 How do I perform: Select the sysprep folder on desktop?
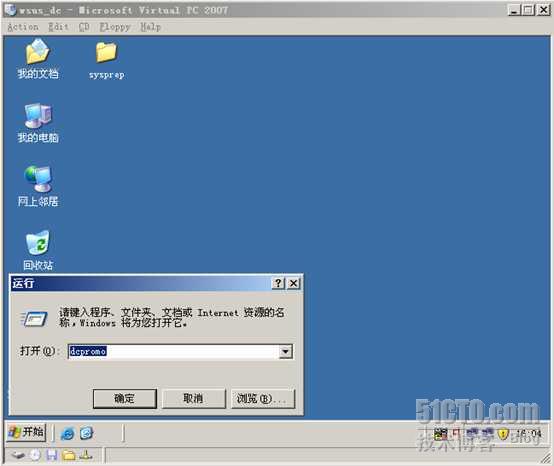point(106,59)
